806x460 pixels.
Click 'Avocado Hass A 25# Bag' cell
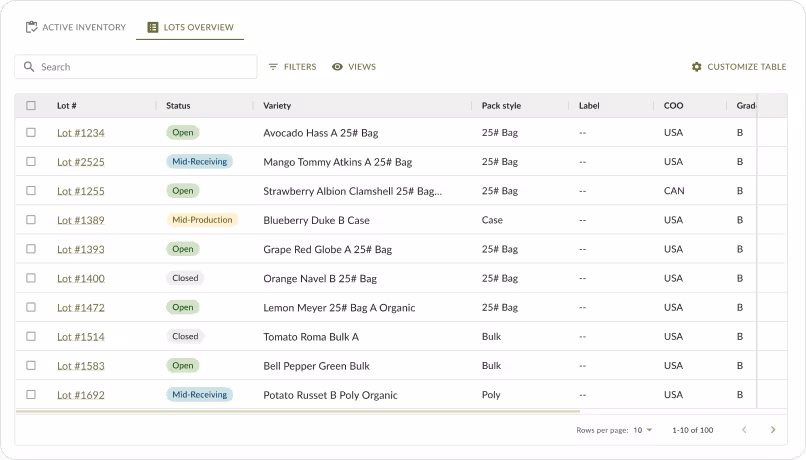click(x=321, y=133)
